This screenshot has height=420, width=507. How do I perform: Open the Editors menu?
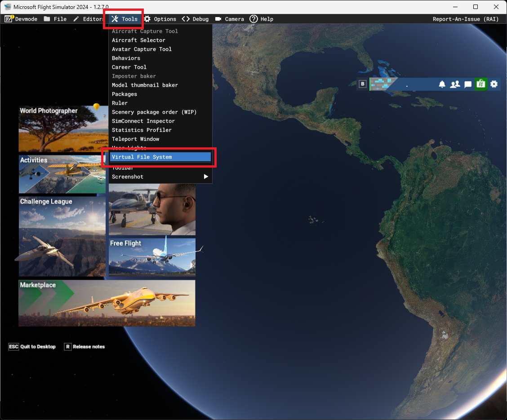pos(88,19)
